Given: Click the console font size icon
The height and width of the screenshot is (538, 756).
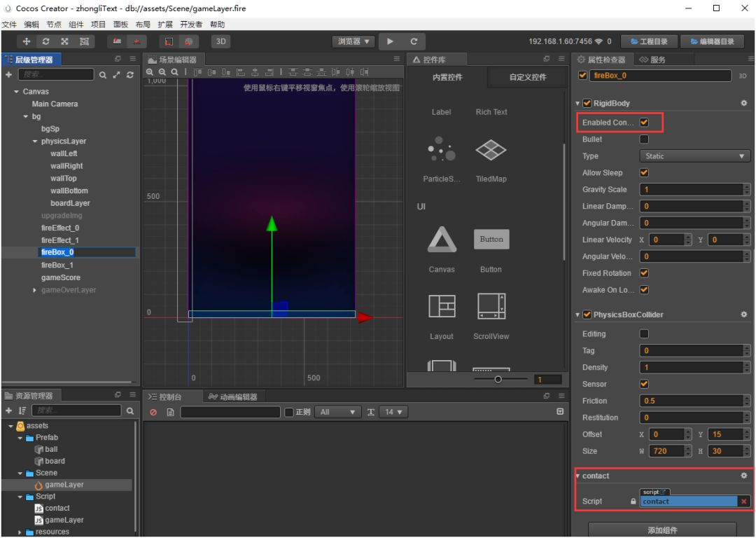Looking at the screenshot, I should (371, 412).
